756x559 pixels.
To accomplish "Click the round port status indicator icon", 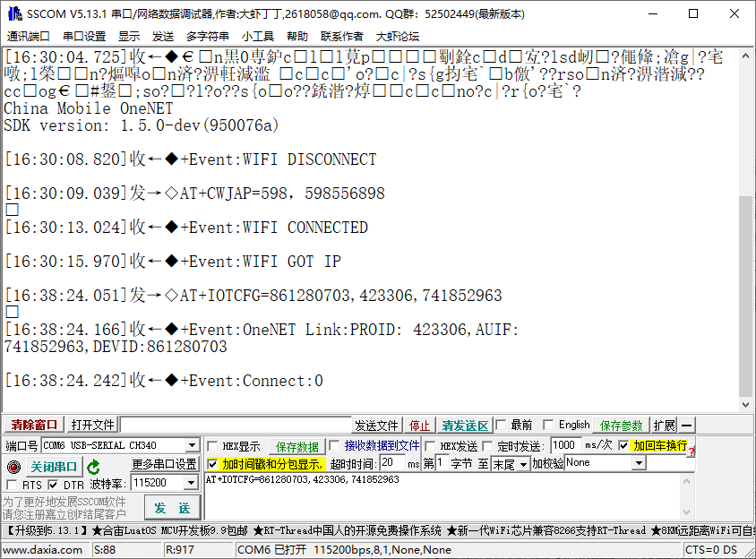I will coord(13,467).
